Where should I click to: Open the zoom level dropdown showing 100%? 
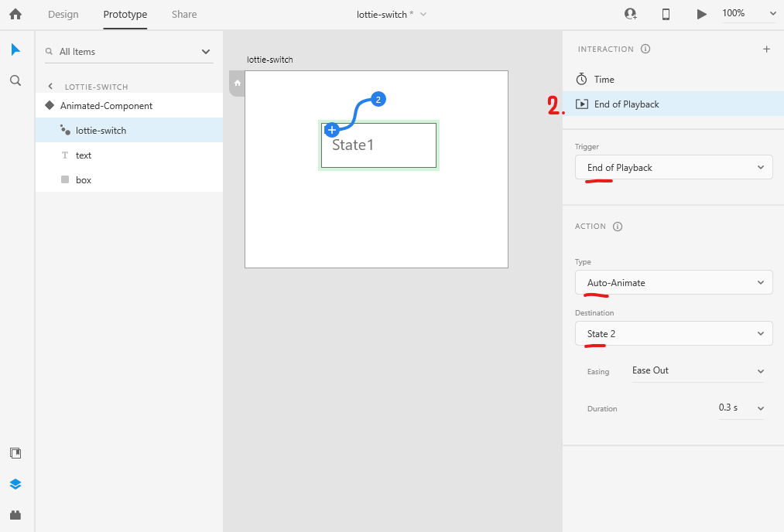[748, 13]
